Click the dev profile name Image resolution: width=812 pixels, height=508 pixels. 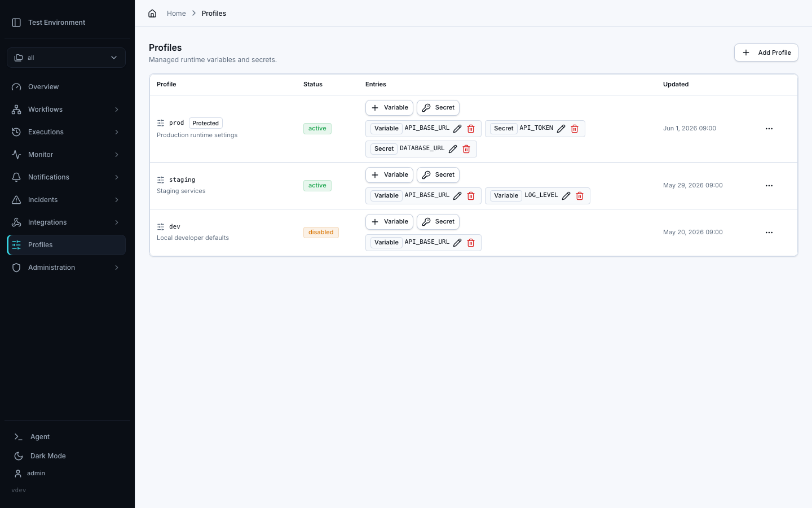pyautogui.click(x=175, y=227)
